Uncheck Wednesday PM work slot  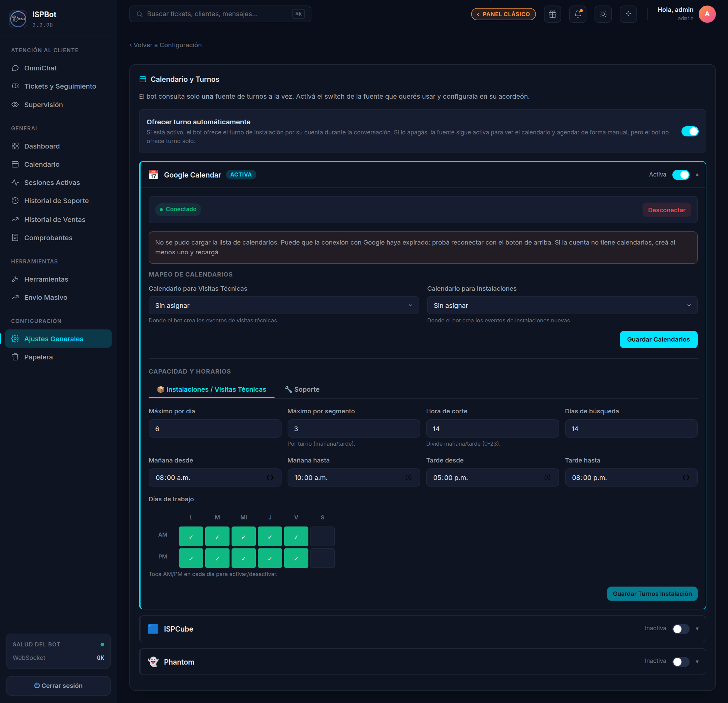pos(244,558)
